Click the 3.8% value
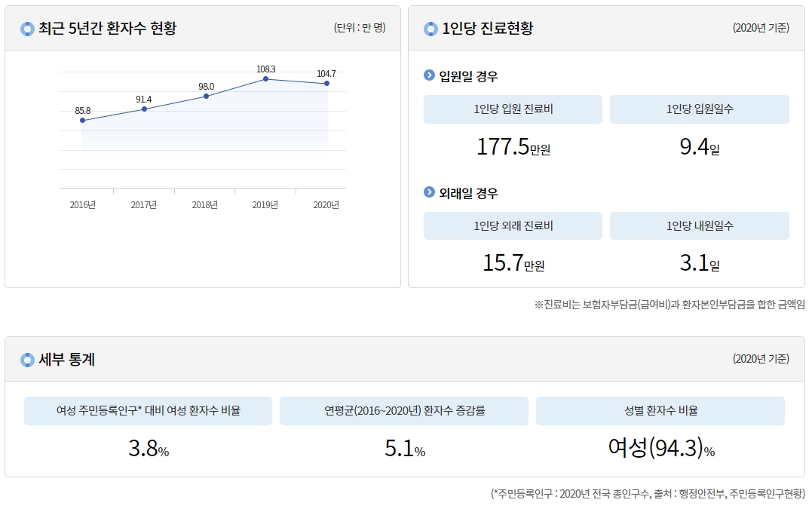The width and height of the screenshot is (812, 509). pyautogui.click(x=149, y=449)
